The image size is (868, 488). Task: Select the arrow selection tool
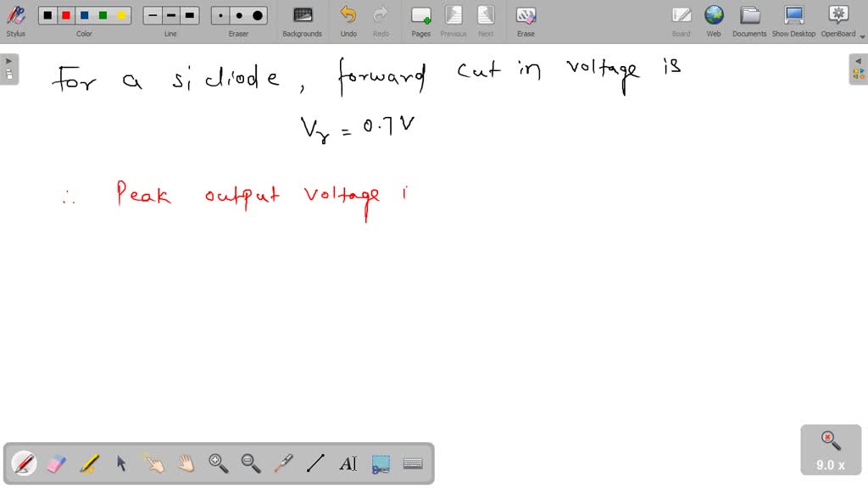click(x=120, y=463)
